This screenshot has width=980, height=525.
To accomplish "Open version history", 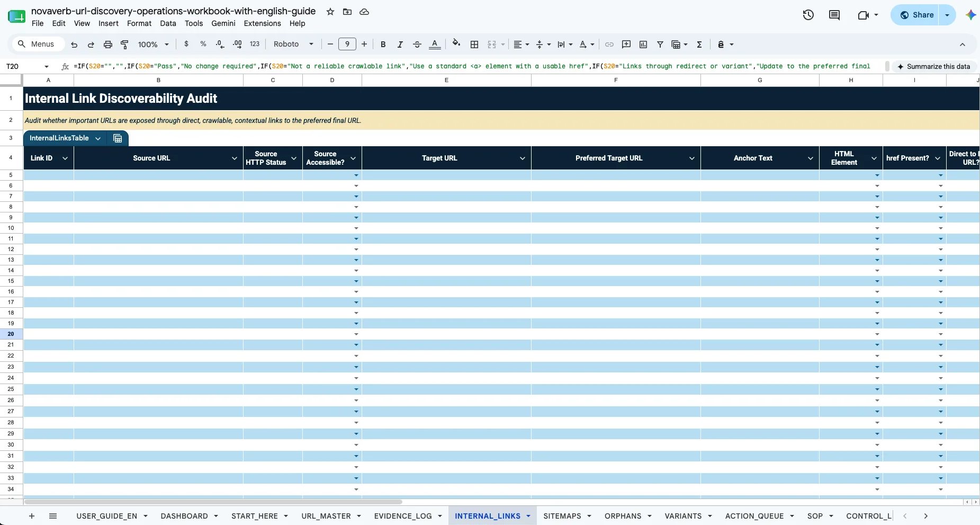I will coord(808,15).
